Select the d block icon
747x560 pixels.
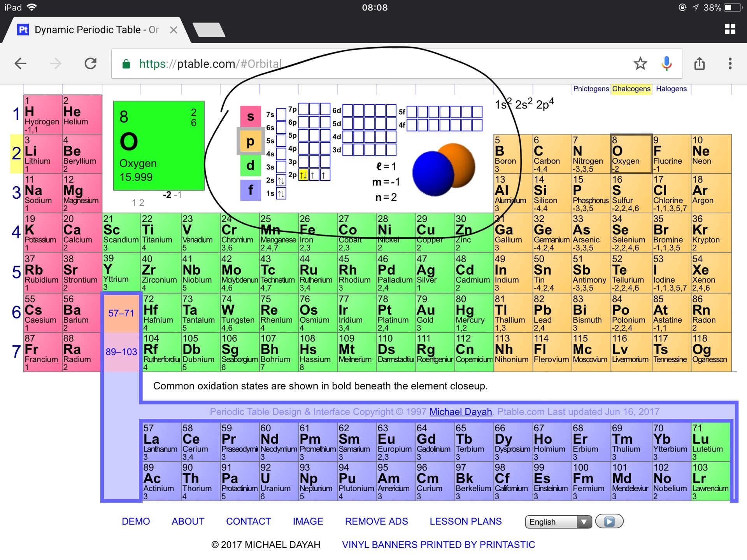(251, 166)
